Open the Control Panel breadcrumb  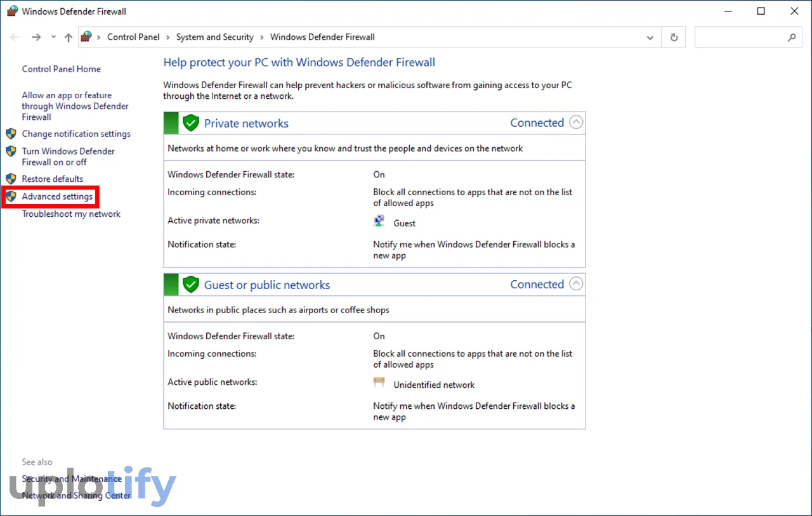[x=134, y=37]
